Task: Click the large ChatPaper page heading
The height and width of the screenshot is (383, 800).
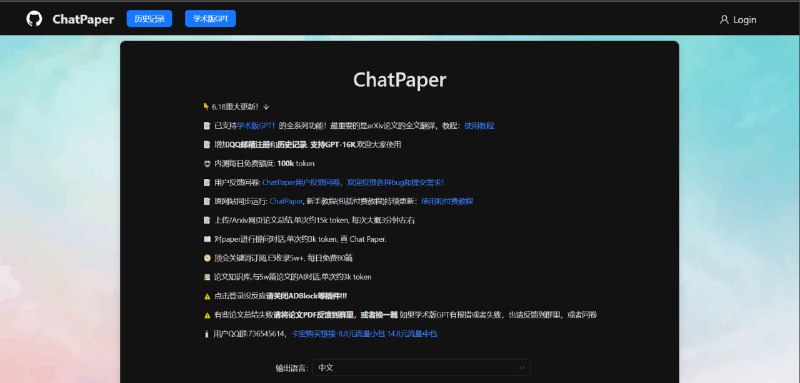Action: point(399,80)
